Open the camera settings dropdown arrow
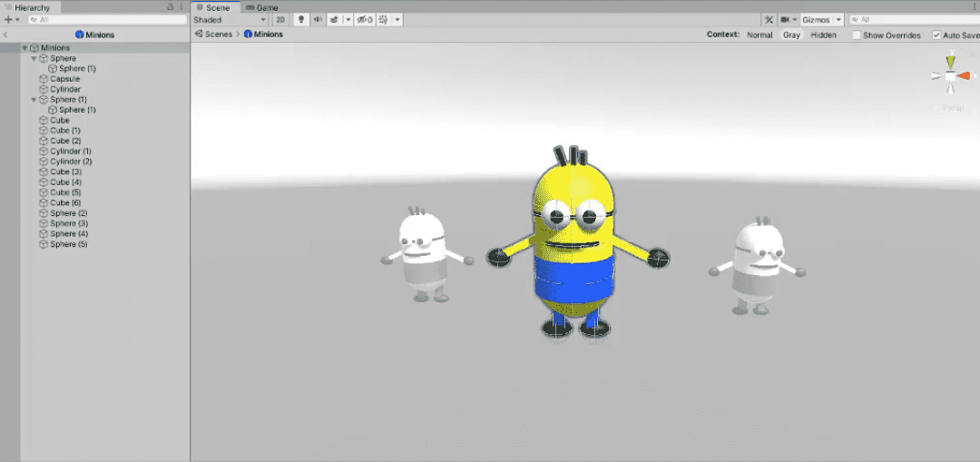Screen dimensions: 980x462 (x=795, y=20)
